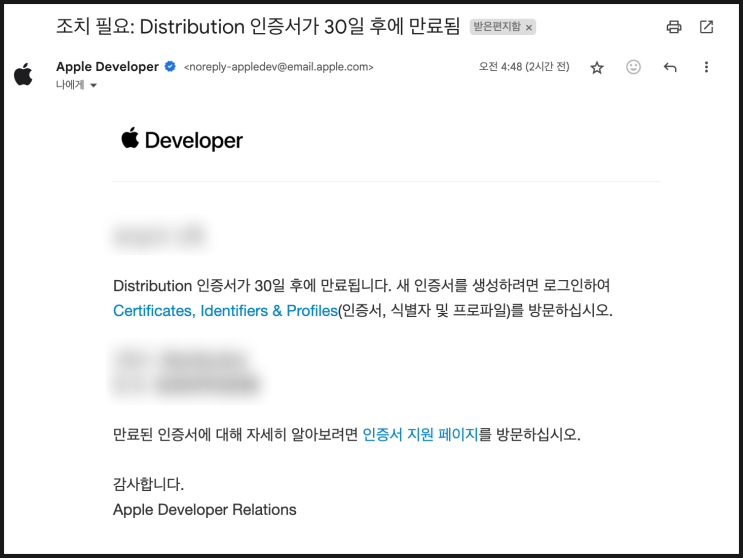Click the verified sender checkmark badge
This screenshot has width=743, height=558.
(170, 67)
